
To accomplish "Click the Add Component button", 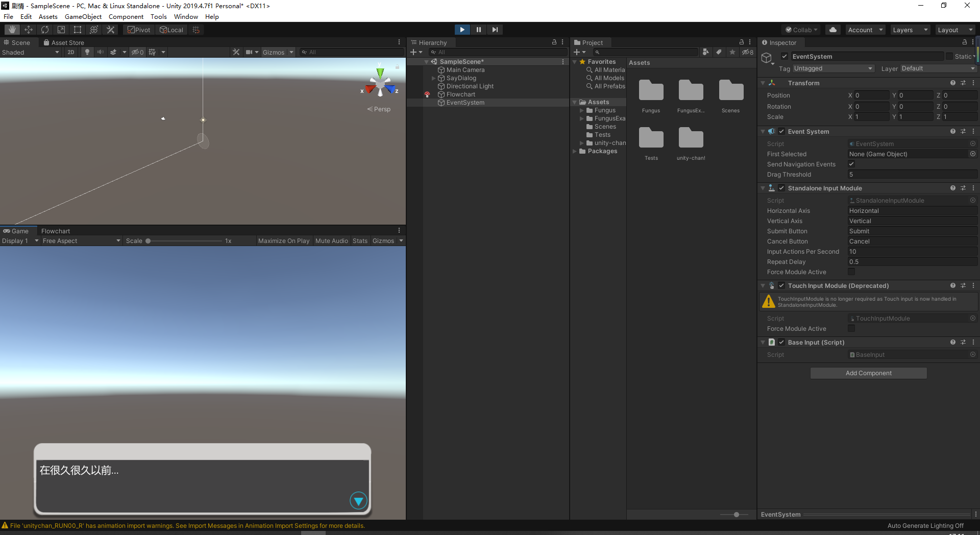I will 868,373.
